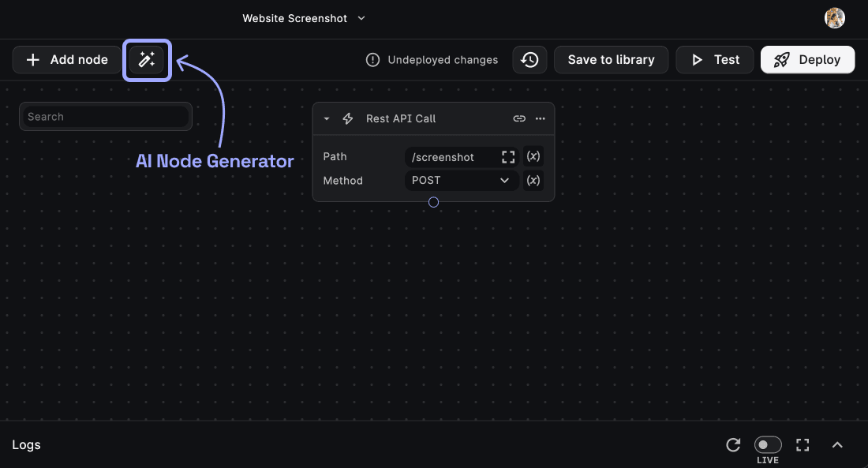Click the (x) variable icon beside Path

tap(533, 156)
